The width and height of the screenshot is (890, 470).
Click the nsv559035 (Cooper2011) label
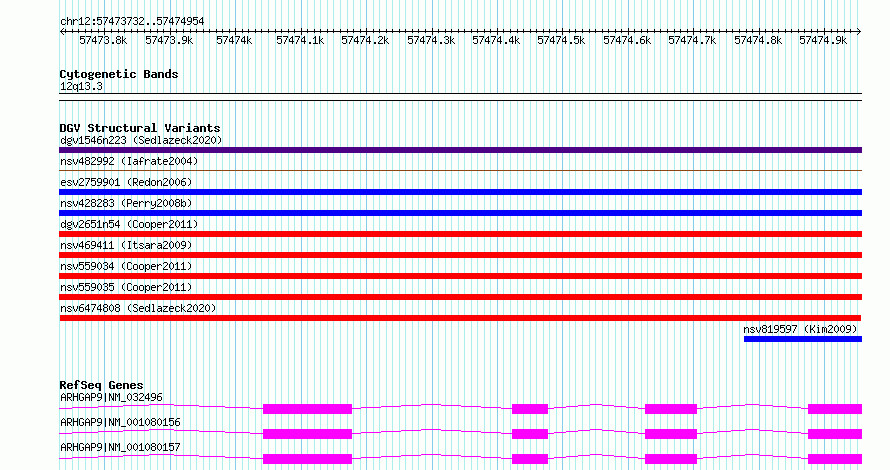[x=126, y=288]
